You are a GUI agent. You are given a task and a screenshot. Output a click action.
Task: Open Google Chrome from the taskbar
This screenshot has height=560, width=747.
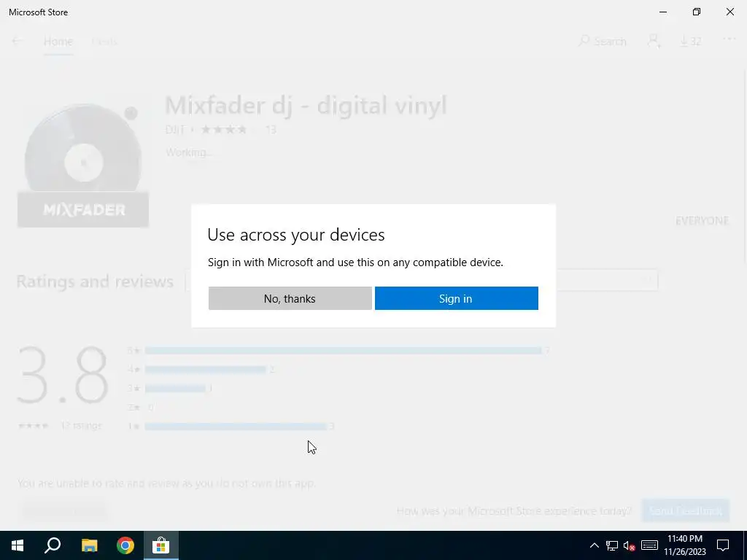[125, 545]
